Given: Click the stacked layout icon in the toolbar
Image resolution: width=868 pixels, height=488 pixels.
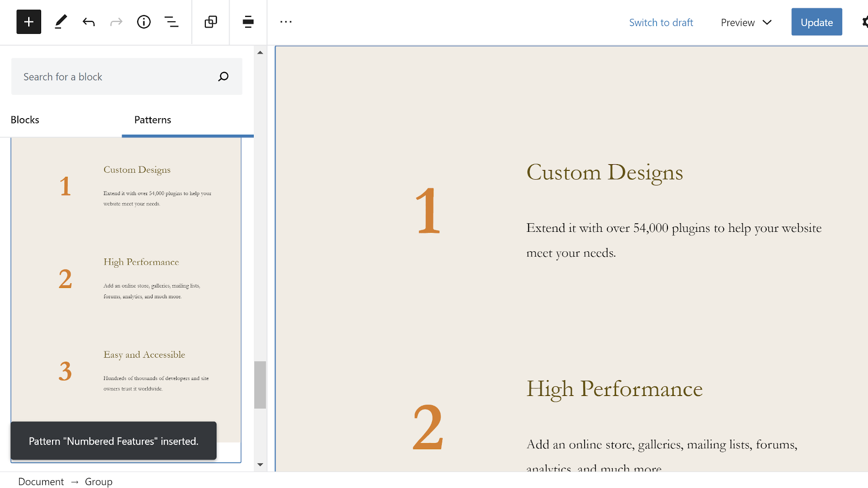Looking at the screenshot, I should 248,22.
